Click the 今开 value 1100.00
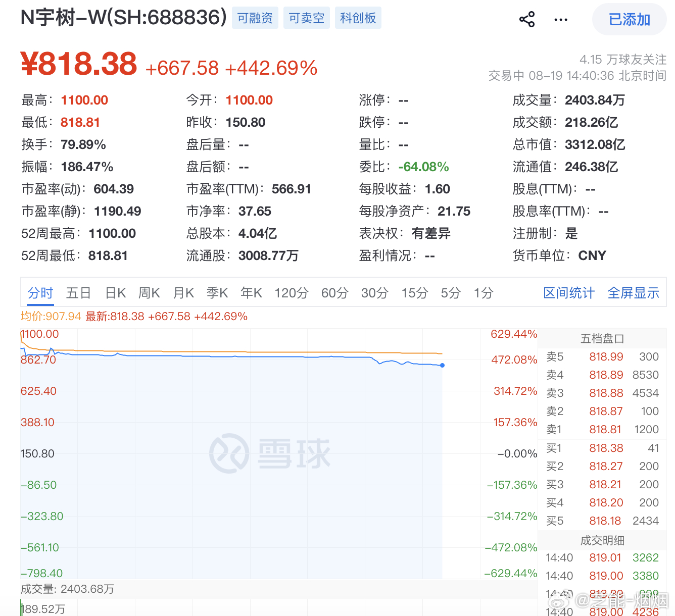The width and height of the screenshot is (675, 616). [x=249, y=100]
